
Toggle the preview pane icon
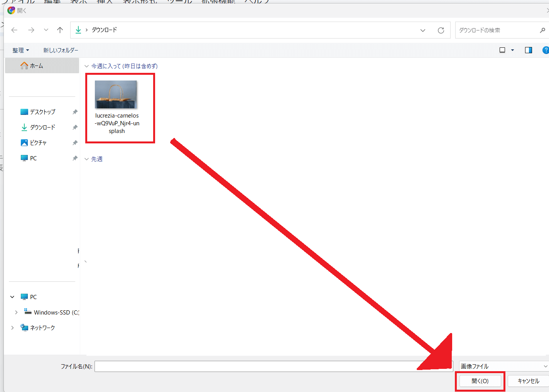point(528,50)
